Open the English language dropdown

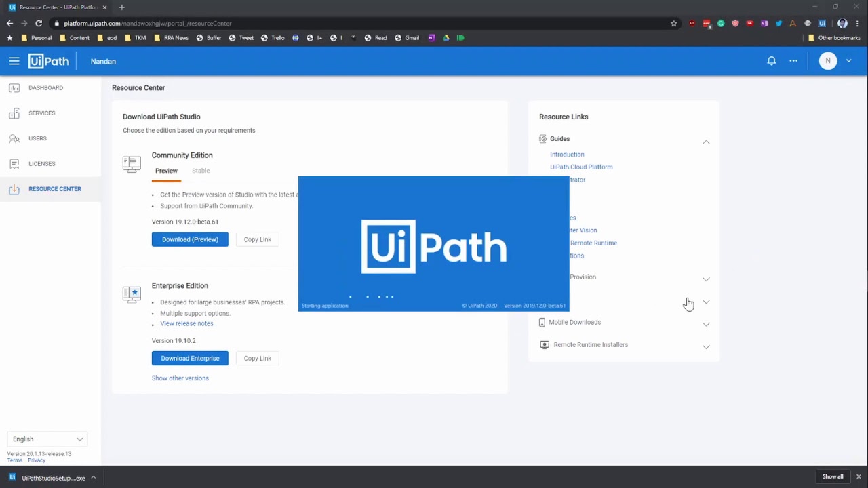pyautogui.click(x=47, y=439)
